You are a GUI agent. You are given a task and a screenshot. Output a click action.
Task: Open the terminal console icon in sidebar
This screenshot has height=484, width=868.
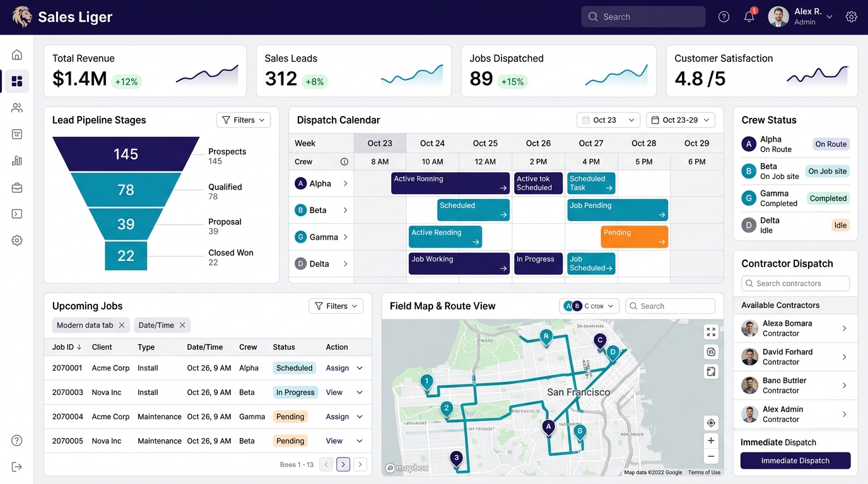[17, 214]
